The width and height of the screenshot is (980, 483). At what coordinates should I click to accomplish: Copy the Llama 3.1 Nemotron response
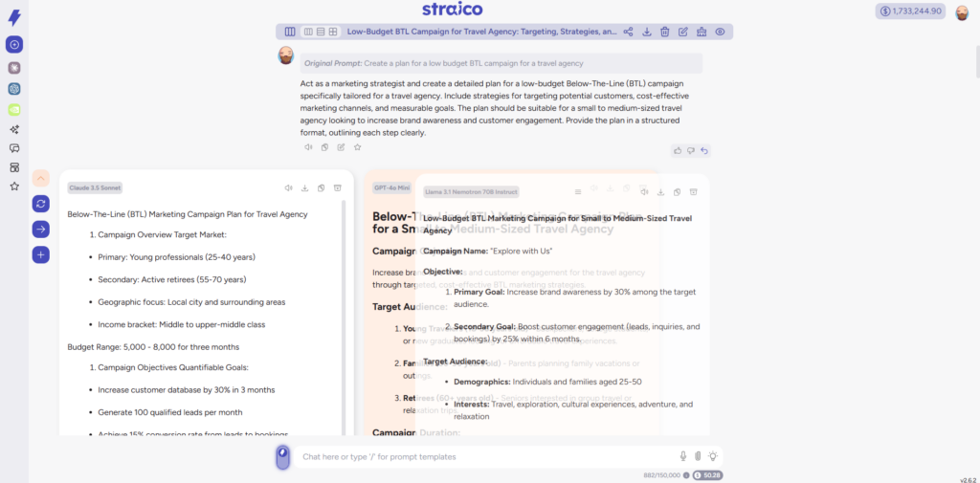tap(677, 192)
